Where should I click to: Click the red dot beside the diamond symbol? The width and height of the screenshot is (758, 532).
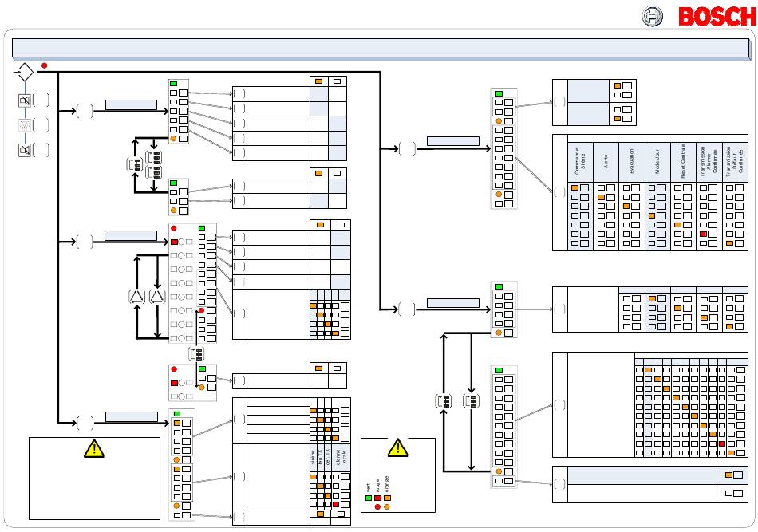click(x=44, y=65)
